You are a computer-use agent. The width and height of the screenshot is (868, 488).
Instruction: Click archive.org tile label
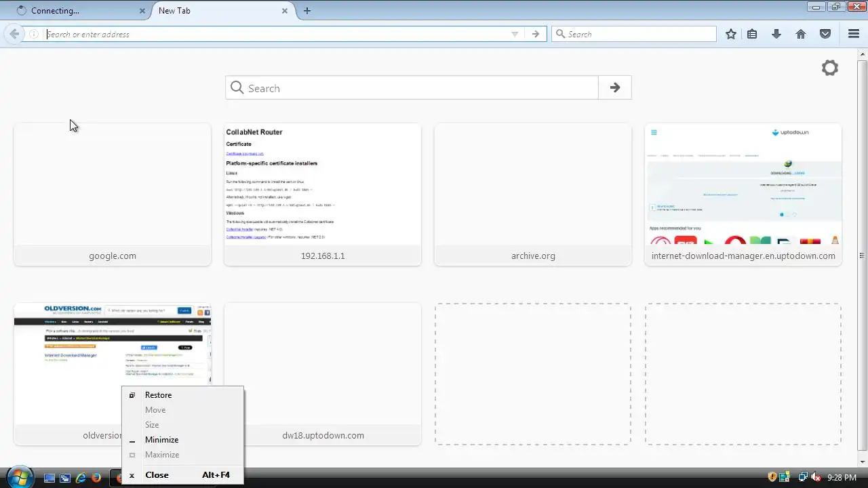click(x=533, y=256)
